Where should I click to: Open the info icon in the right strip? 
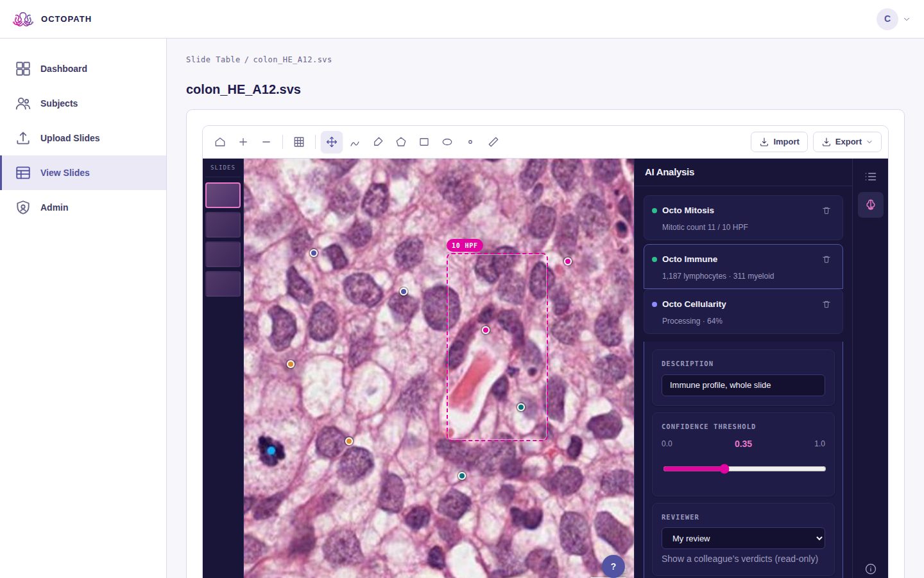coord(871,569)
